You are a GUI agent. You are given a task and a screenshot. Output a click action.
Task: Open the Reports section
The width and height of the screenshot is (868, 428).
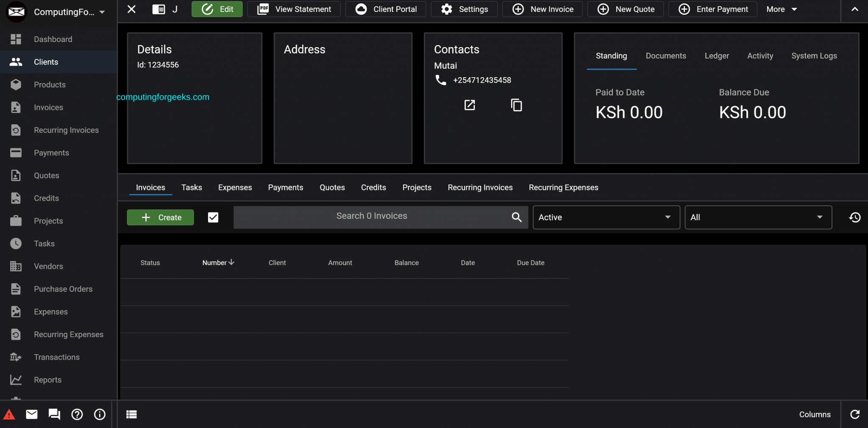[47, 380]
